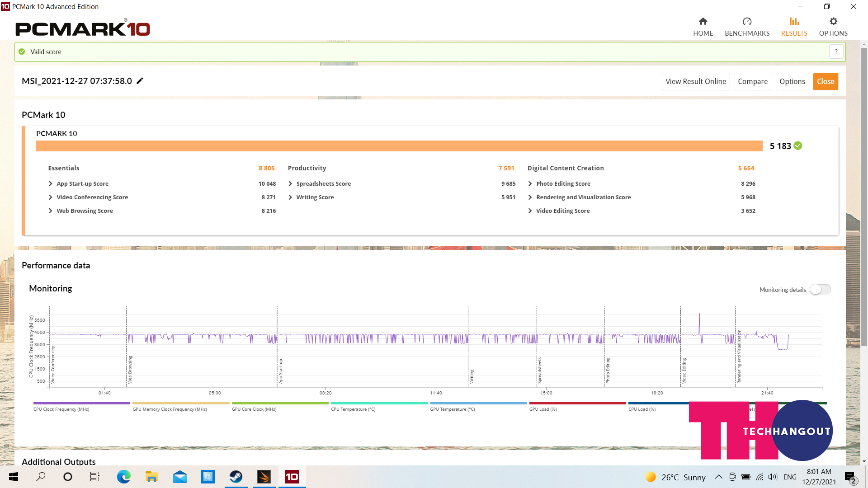The image size is (868, 488).
Task: Open Cortana from the taskbar
Action: tap(68, 477)
